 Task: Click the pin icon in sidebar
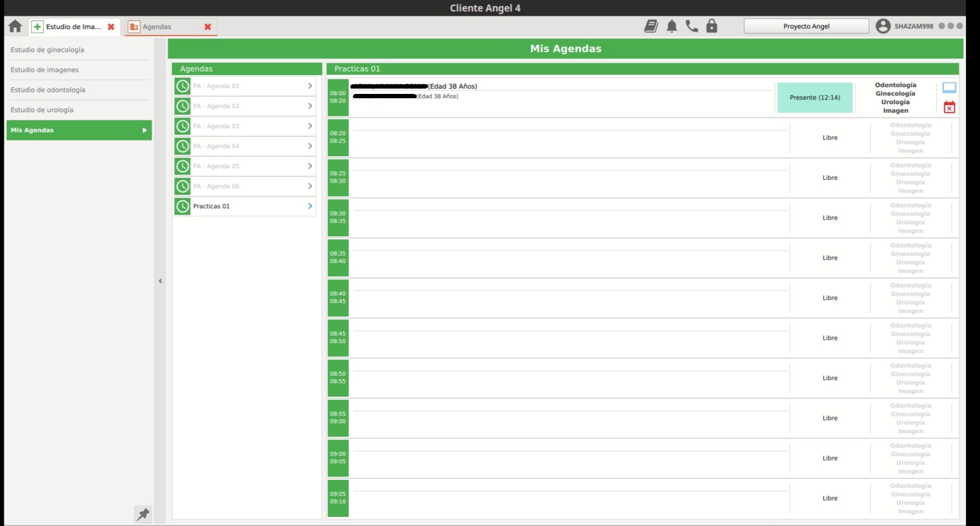pyautogui.click(x=143, y=514)
